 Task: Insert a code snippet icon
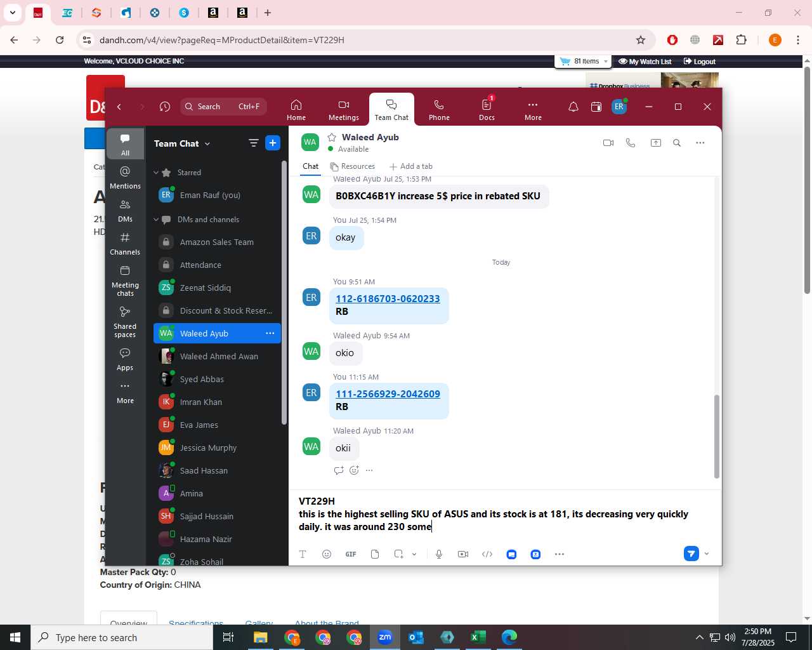coord(487,554)
